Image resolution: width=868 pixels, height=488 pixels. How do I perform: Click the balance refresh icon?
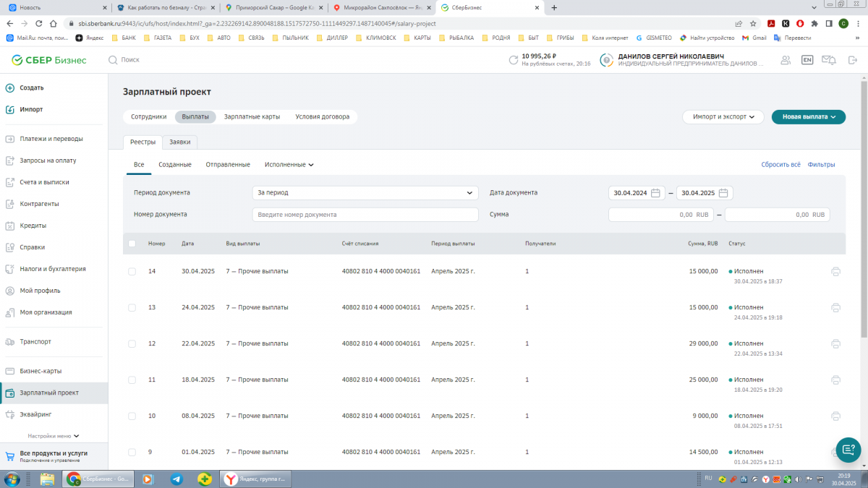click(513, 60)
